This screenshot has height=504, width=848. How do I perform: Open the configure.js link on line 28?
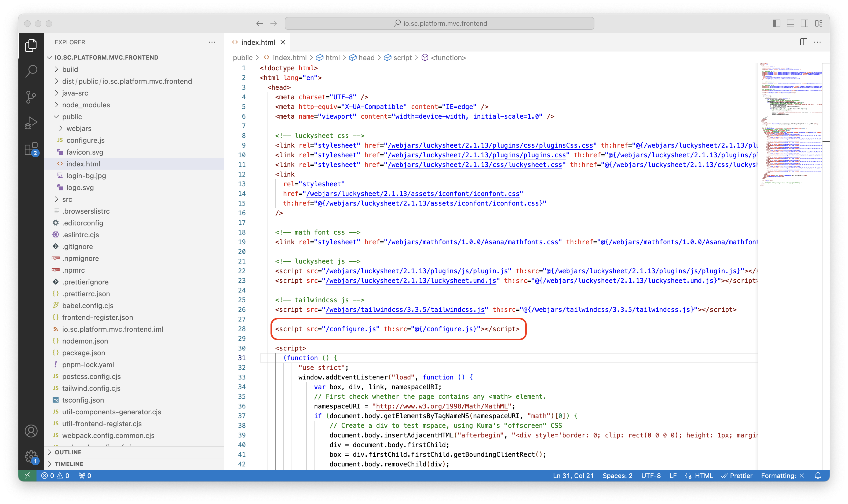pos(350,329)
